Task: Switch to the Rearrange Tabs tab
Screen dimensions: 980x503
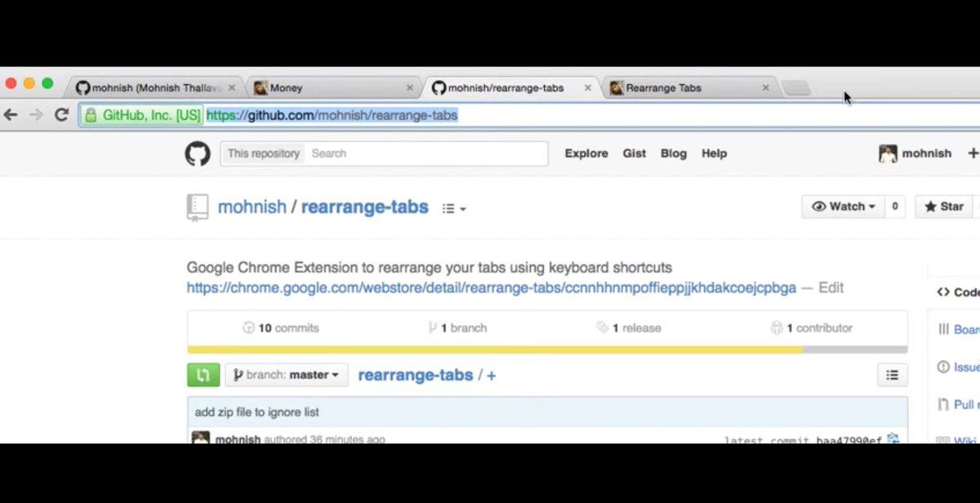Action: (x=689, y=88)
